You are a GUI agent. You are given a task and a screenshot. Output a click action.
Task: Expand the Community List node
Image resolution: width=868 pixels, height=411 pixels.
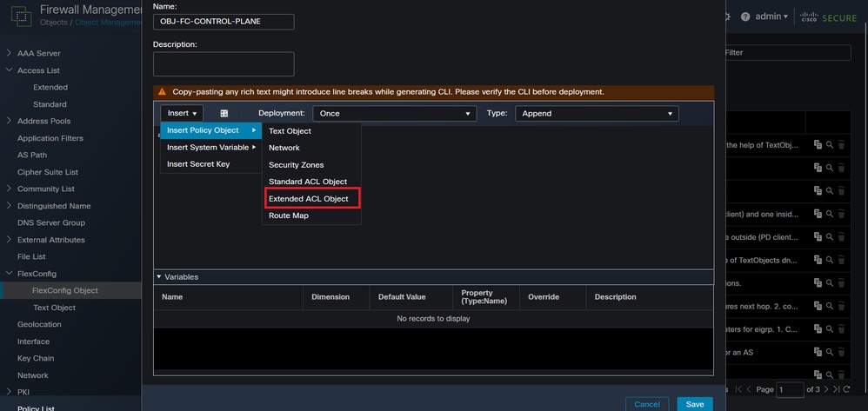point(9,189)
